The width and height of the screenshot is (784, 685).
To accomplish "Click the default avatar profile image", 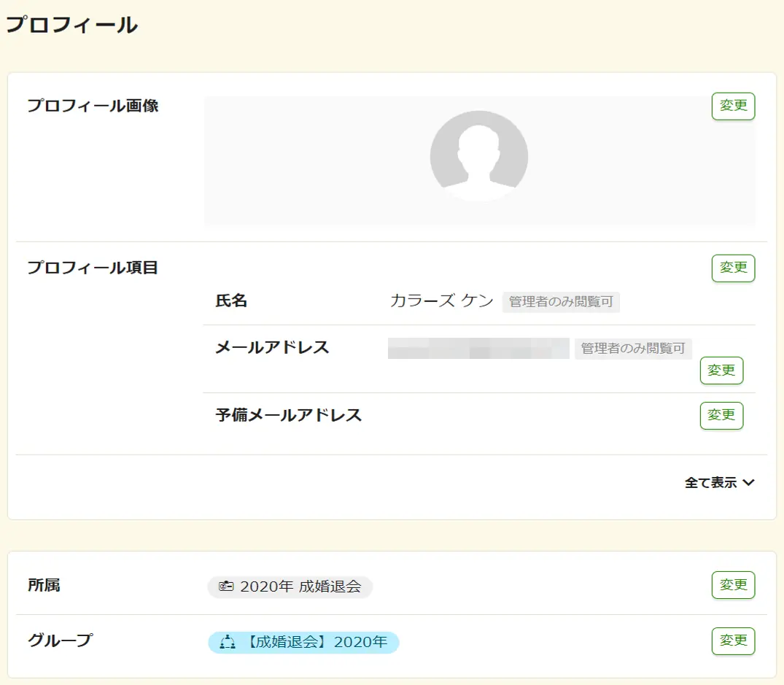I will [x=479, y=157].
